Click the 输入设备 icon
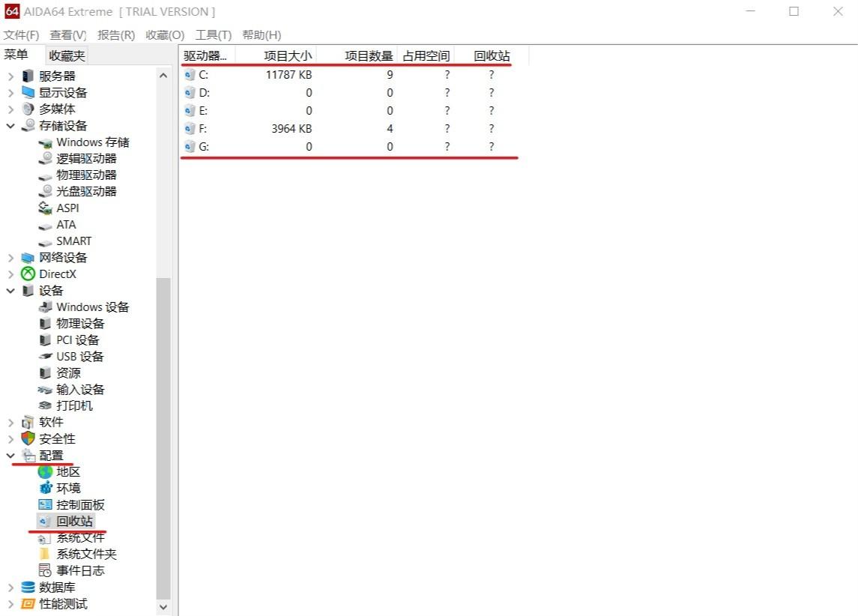Image resolution: width=858 pixels, height=616 pixels. coord(46,390)
